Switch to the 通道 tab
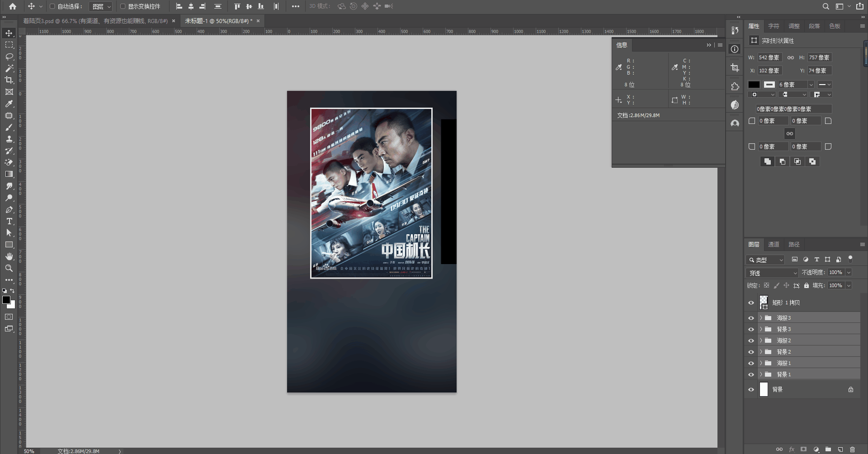Viewport: 868px width, 454px height. point(774,244)
